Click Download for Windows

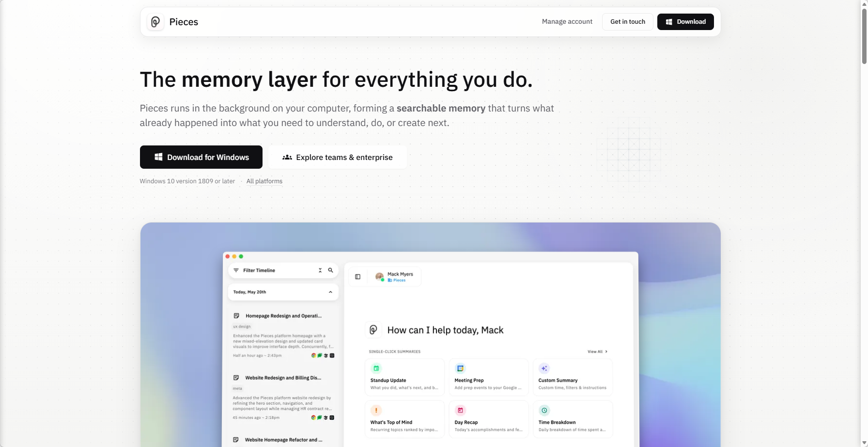tap(201, 157)
